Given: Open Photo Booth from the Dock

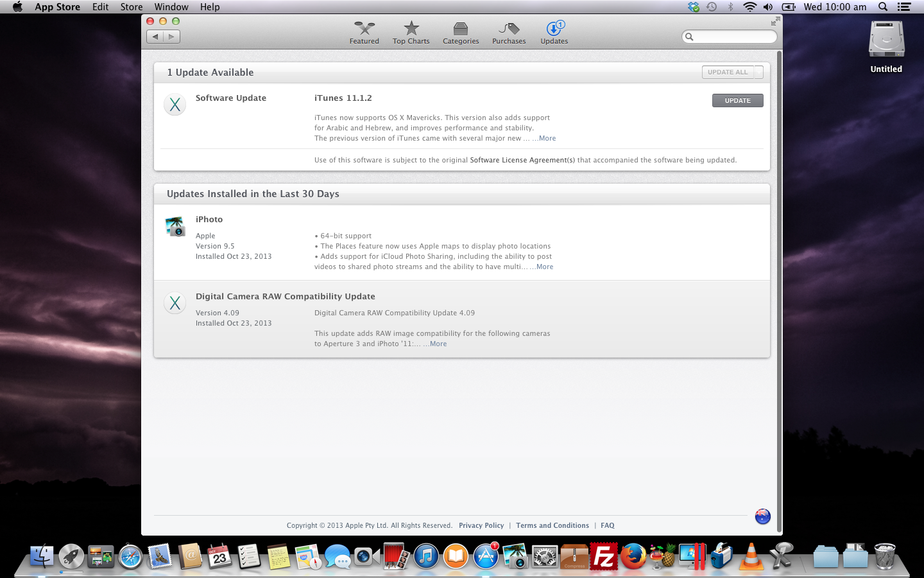Looking at the screenshot, I should (x=397, y=556).
